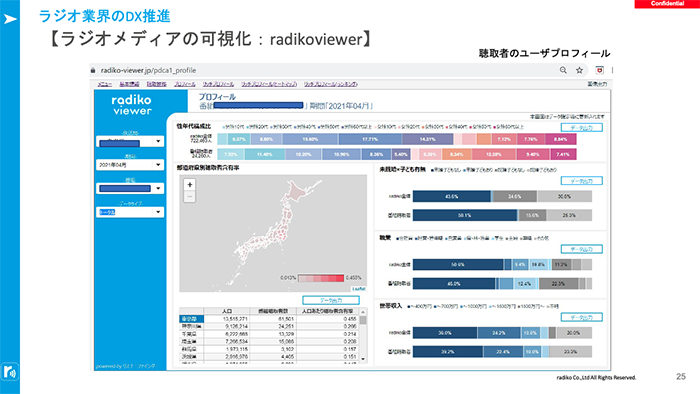Click the メニュー link in top navigation
The height and width of the screenshot is (394, 700).
104,84
